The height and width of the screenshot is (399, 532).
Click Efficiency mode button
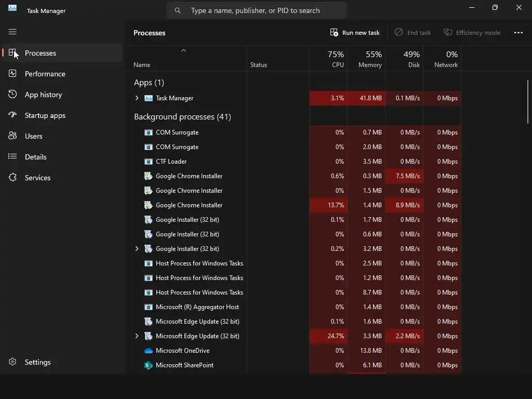point(472,33)
